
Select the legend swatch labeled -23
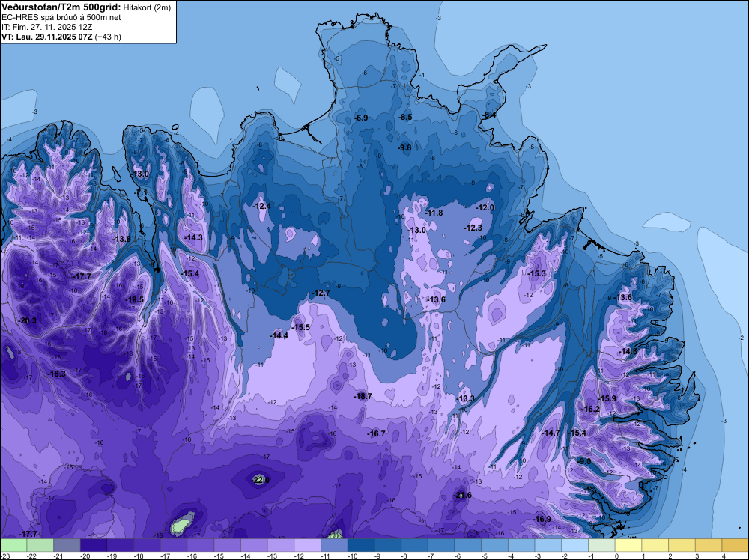13,545
